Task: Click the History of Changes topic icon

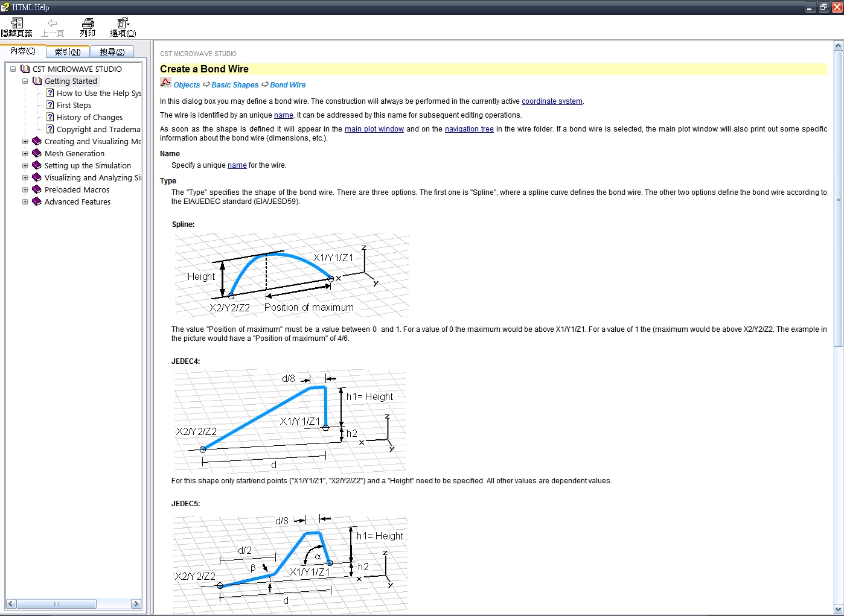Action: [x=50, y=117]
